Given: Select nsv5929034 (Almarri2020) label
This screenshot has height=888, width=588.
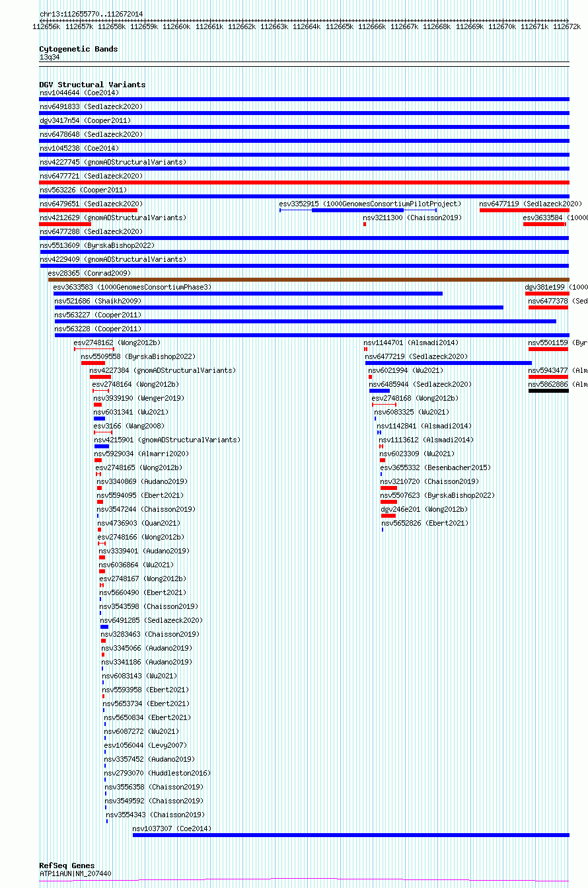Looking at the screenshot, I should [141, 454].
